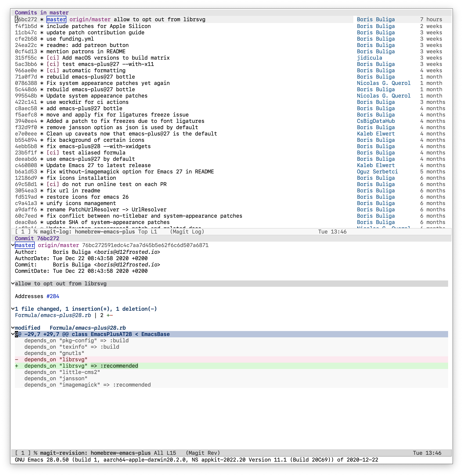
Task: Collapse the '1 file changed' diffstat section
Action: (x=13, y=309)
